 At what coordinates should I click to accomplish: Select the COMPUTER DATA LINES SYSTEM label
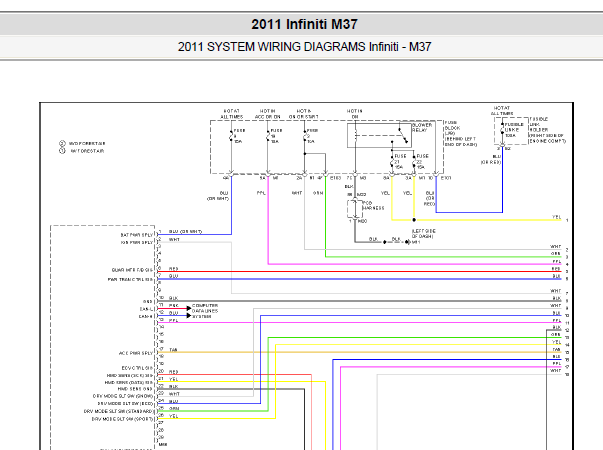pos(205,311)
